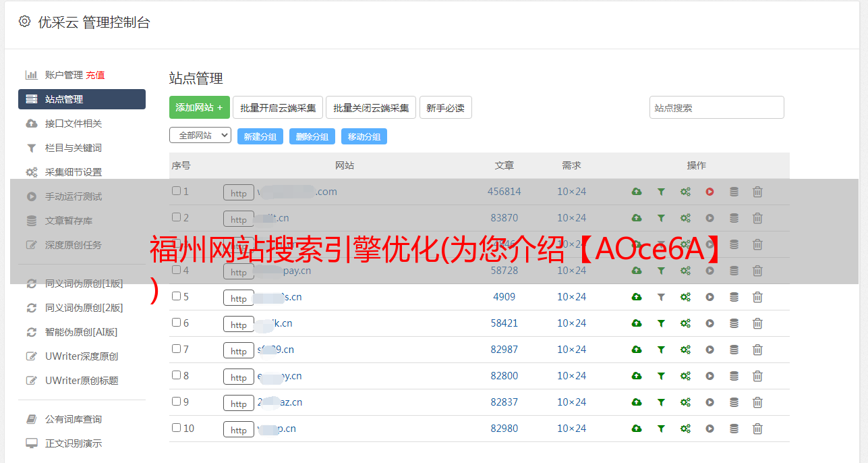868x463 pixels.
Task: Click the red play icon in row 1
Action: (710, 192)
